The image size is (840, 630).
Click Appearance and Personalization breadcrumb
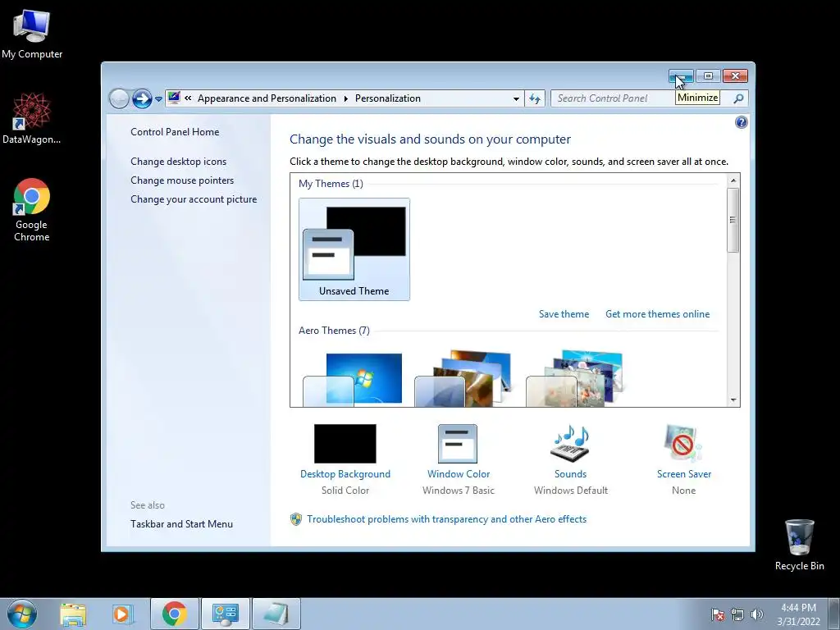point(267,98)
